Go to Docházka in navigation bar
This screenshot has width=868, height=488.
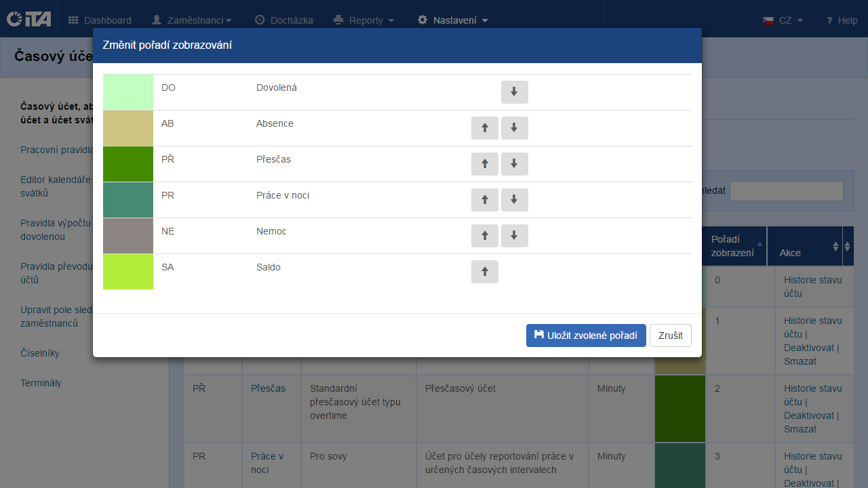[x=284, y=20]
